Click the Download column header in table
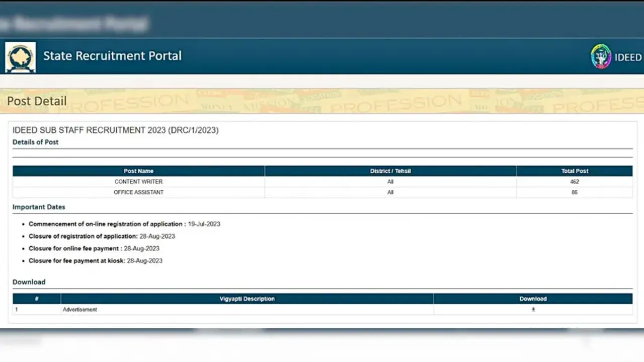The image size is (644, 362). point(533,299)
